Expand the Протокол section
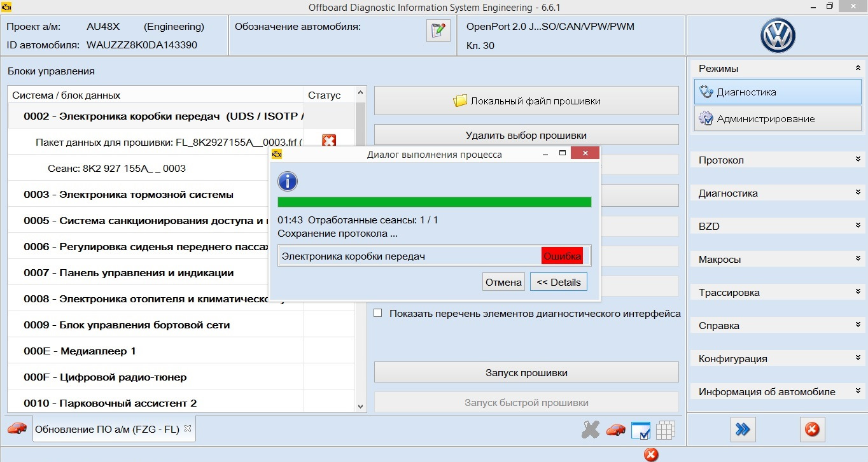Screen dimensions: 868x462 pyautogui.click(x=858, y=160)
